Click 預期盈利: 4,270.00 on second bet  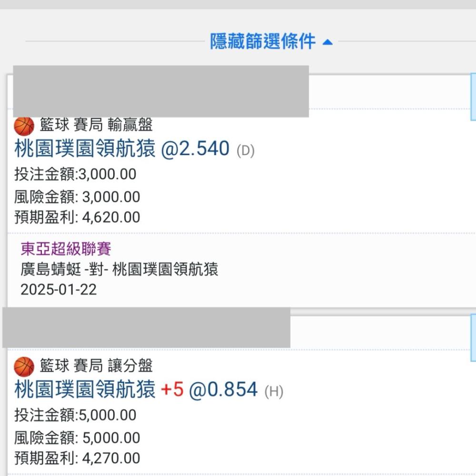pyautogui.click(x=77, y=458)
